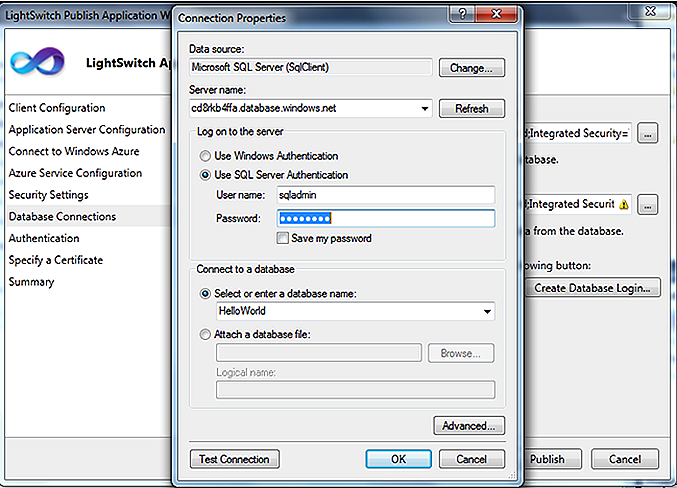Open Security Settings step
This screenshot has width=677, height=488.
click(x=48, y=195)
